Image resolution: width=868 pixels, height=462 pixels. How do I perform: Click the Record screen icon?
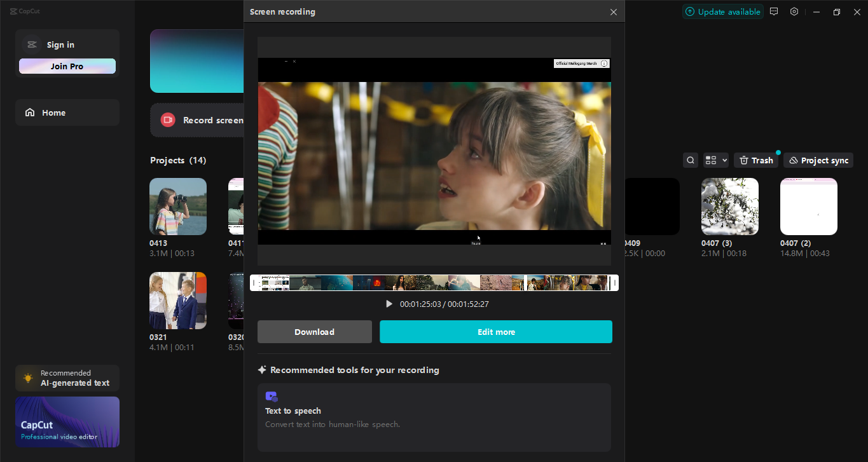pyautogui.click(x=167, y=119)
